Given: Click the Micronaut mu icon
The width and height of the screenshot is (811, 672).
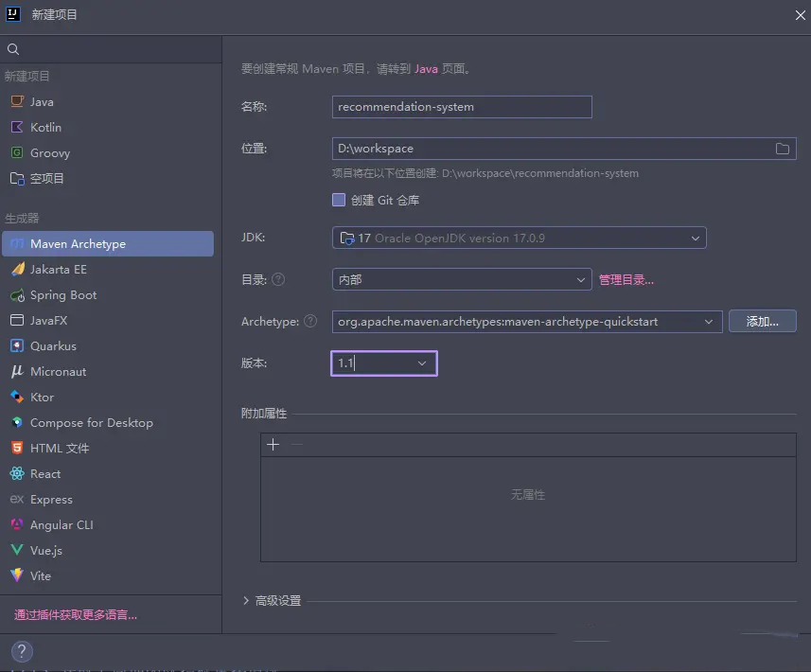Looking at the screenshot, I should pos(17,371).
